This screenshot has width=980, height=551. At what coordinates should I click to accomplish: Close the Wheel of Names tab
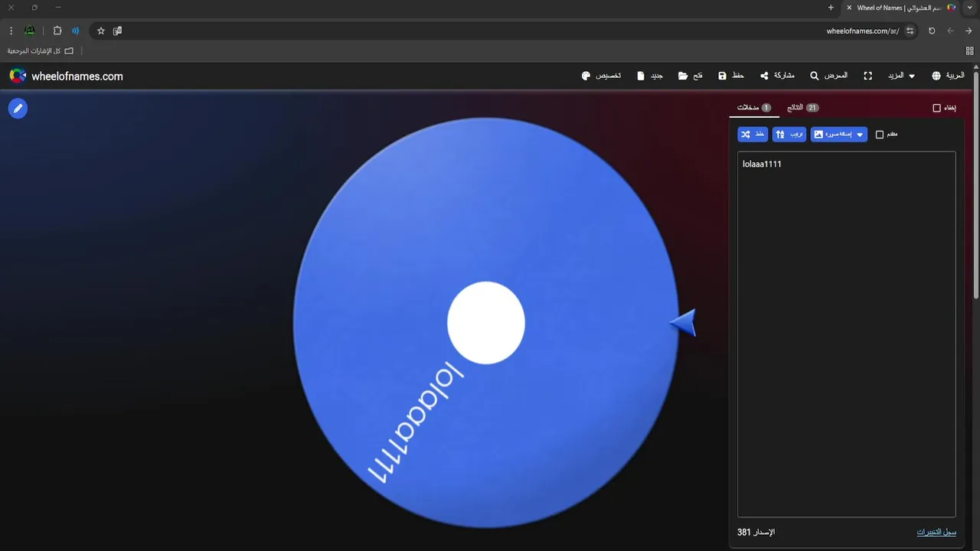pyautogui.click(x=849, y=8)
